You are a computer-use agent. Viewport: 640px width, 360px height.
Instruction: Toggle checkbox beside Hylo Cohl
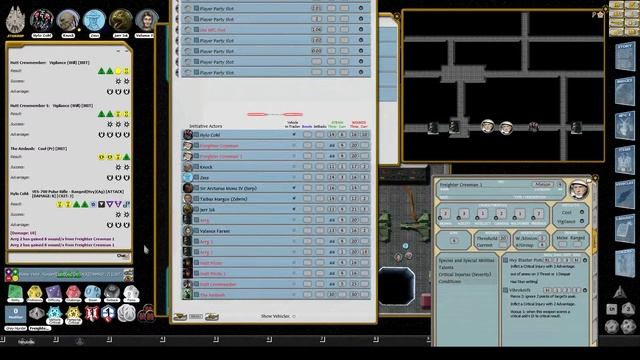pos(196,135)
